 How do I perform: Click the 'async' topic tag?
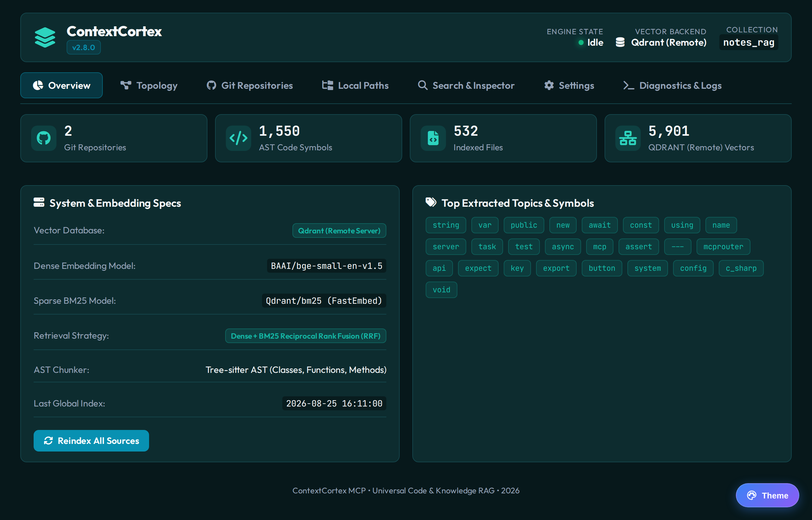tap(563, 247)
